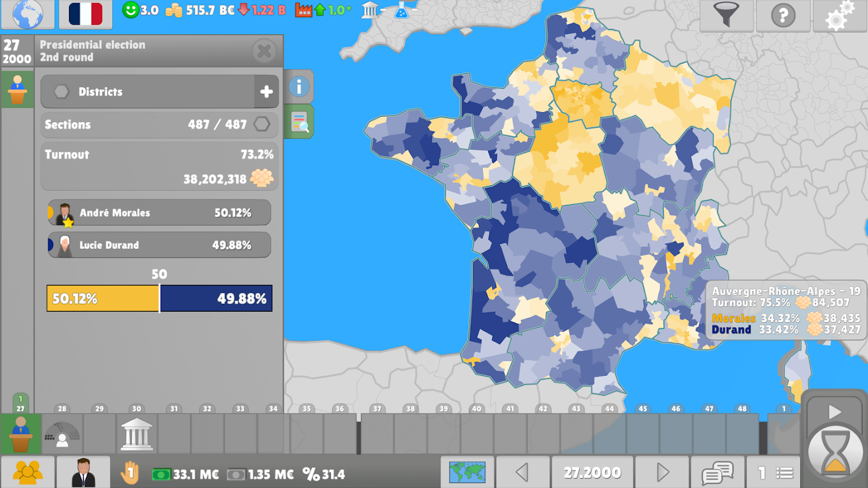Image resolution: width=868 pixels, height=488 pixels.
Task: Open the population group icon bottom-left
Action: point(27,472)
